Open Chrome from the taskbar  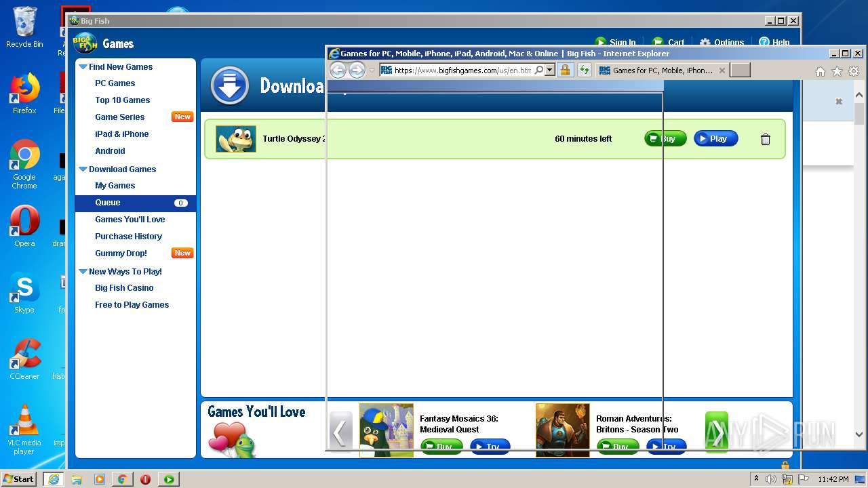(x=122, y=479)
